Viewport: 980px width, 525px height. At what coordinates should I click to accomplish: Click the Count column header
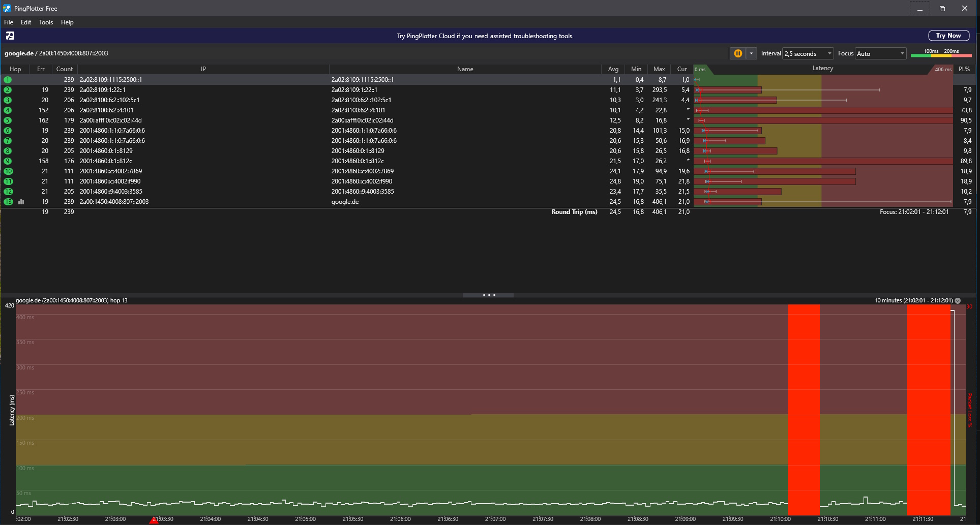(65, 69)
